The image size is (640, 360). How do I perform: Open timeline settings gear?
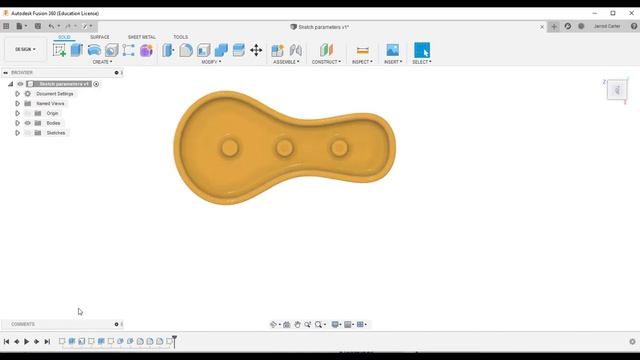click(x=632, y=342)
